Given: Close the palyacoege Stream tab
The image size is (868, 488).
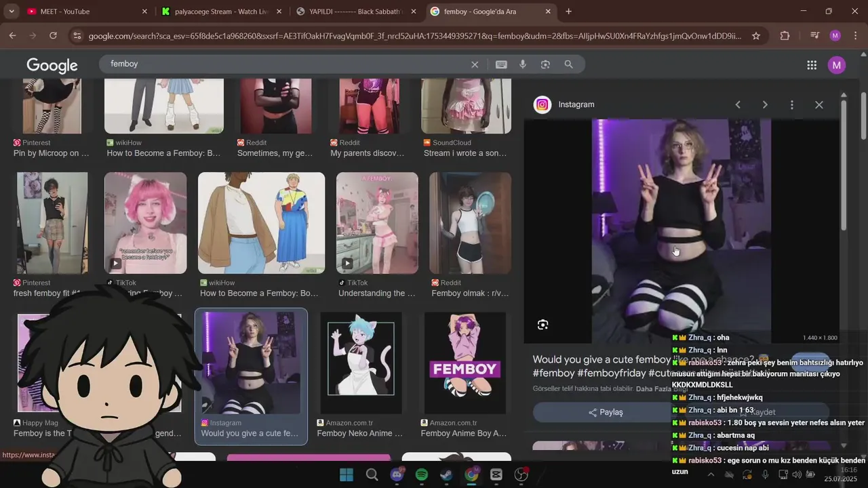Looking at the screenshot, I should 279,12.
